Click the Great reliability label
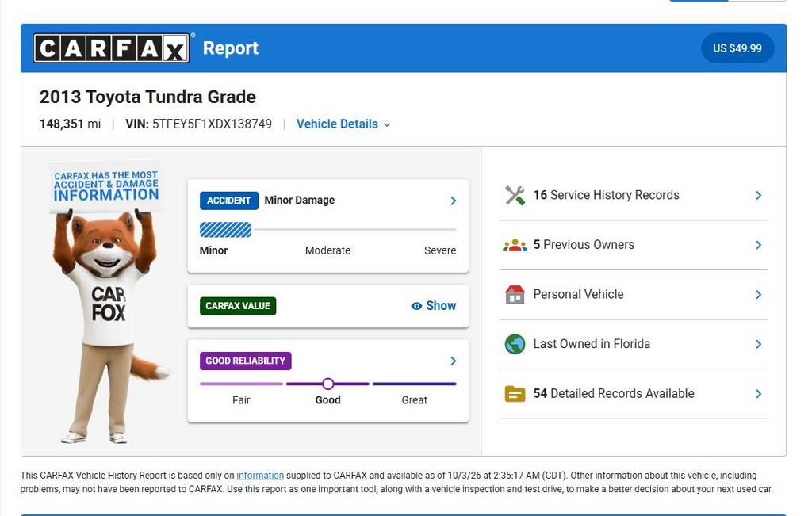The height and width of the screenshot is (516, 812). (414, 400)
